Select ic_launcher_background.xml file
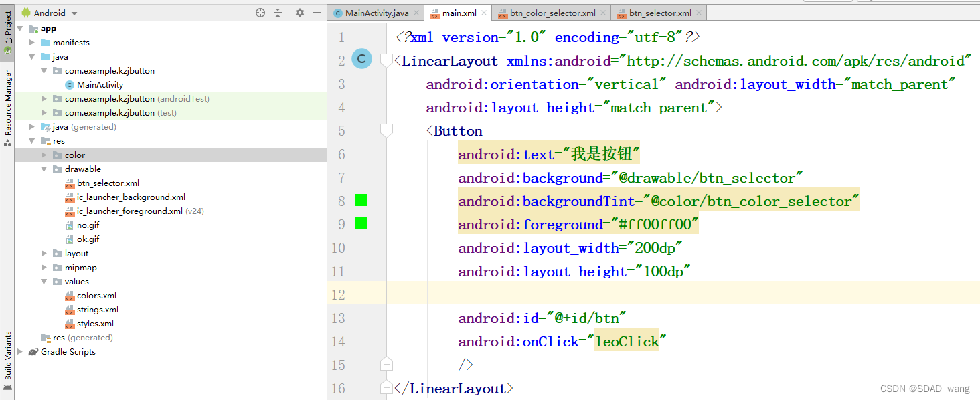980x400 pixels. click(x=131, y=197)
